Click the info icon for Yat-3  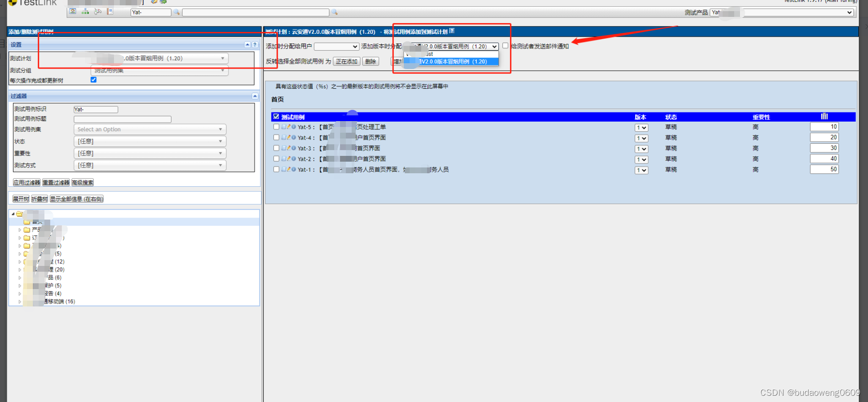294,148
